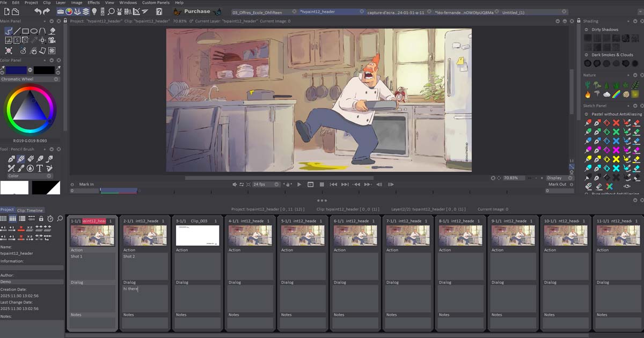Image resolution: width=644 pixels, height=338 pixels.
Task: Mute audio in the playback bar
Action: 234,184
